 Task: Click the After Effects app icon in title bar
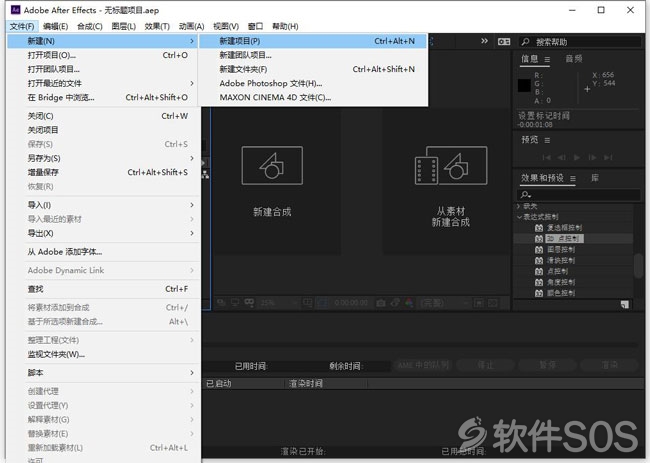[15, 10]
